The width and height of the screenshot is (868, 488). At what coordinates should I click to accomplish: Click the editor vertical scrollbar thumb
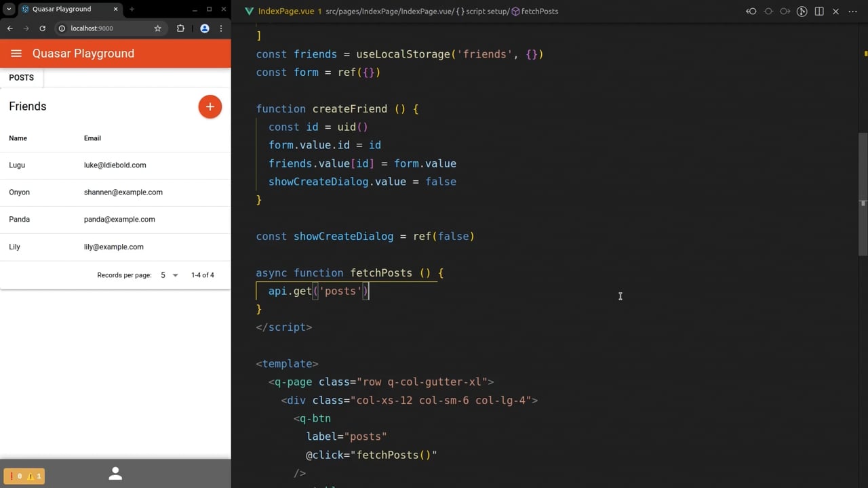[863, 194]
